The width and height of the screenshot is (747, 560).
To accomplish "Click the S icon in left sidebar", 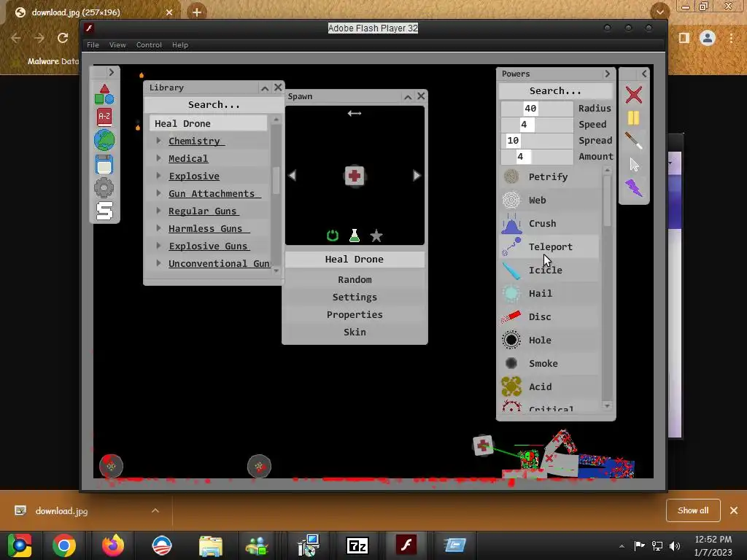I will 104,211.
